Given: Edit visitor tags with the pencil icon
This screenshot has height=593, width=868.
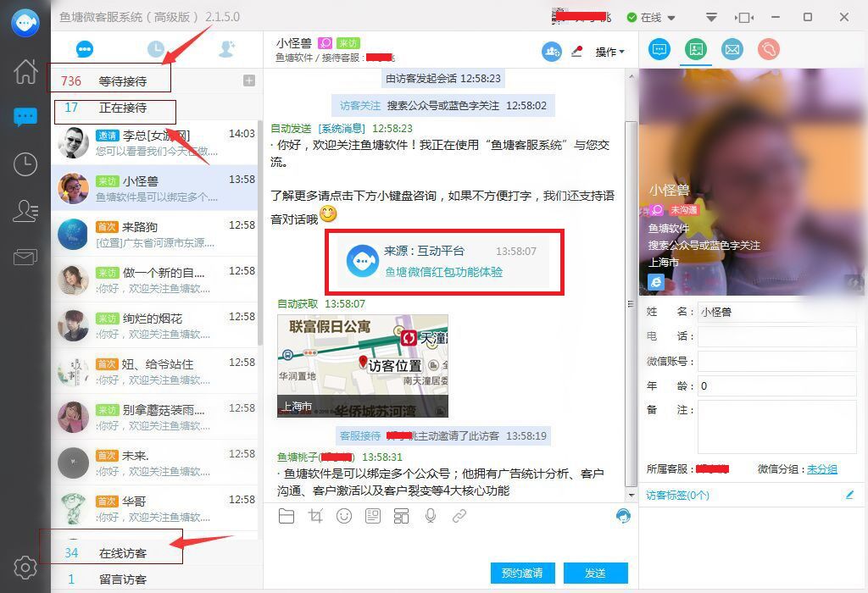Looking at the screenshot, I should tap(849, 495).
